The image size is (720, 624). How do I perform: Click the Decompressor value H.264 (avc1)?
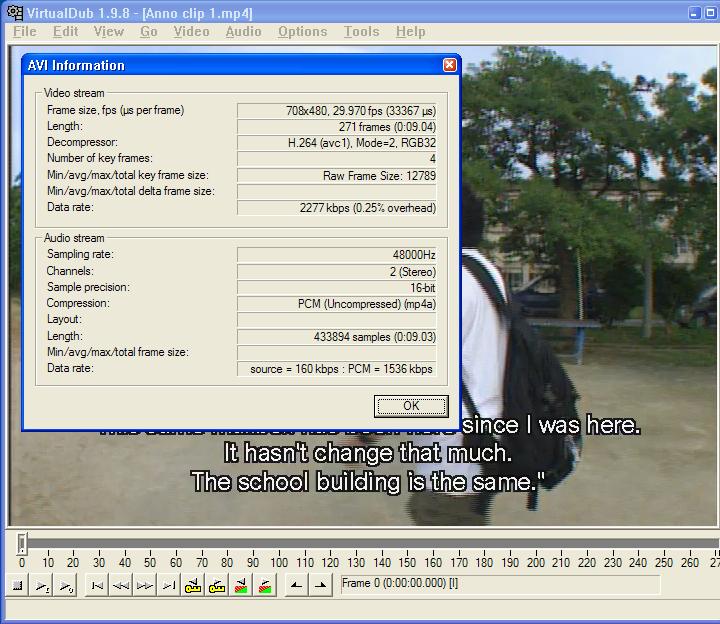(x=336, y=143)
